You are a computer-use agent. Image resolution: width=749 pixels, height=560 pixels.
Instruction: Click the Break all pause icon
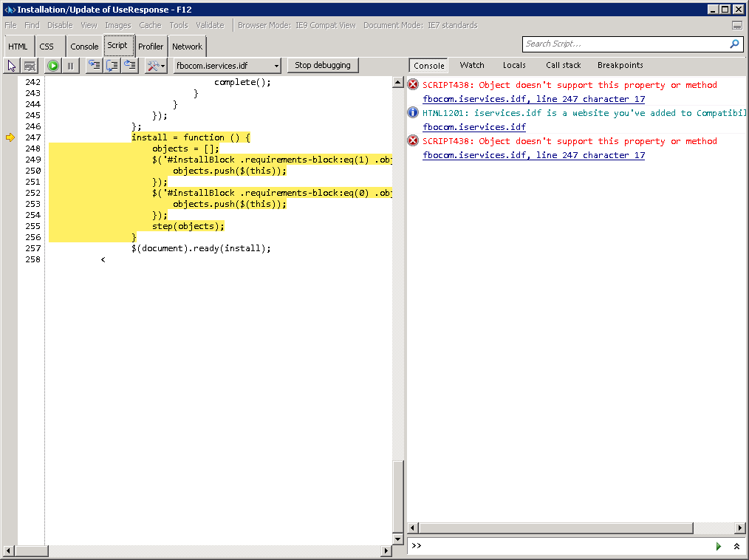click(70, 66)
